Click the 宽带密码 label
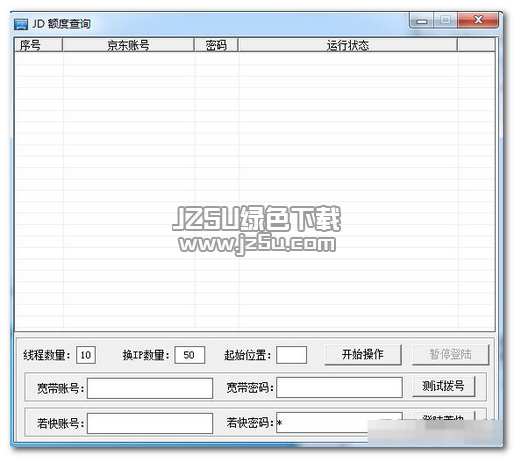The height and width of the screenshot is (458, 514). 250,388
